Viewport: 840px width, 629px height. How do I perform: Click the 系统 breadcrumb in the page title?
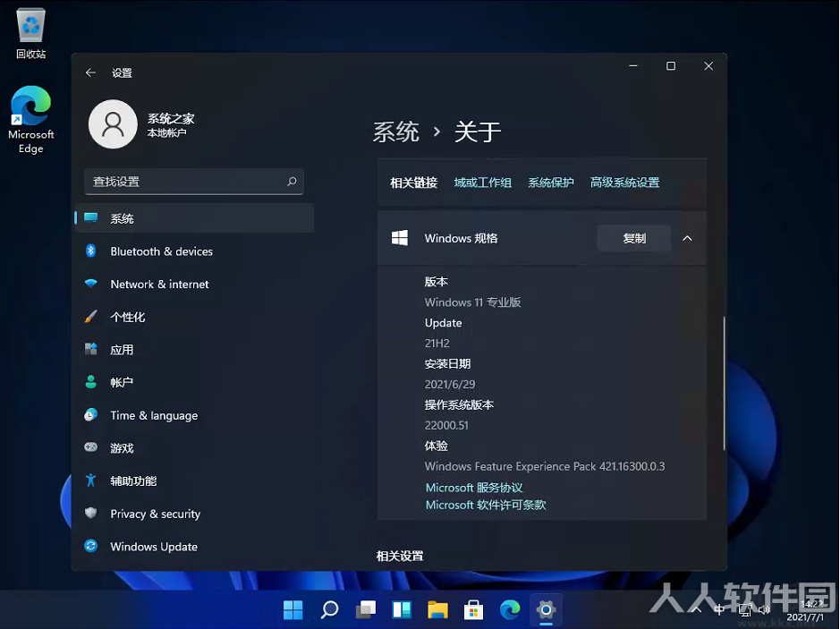tap(396, 132)
